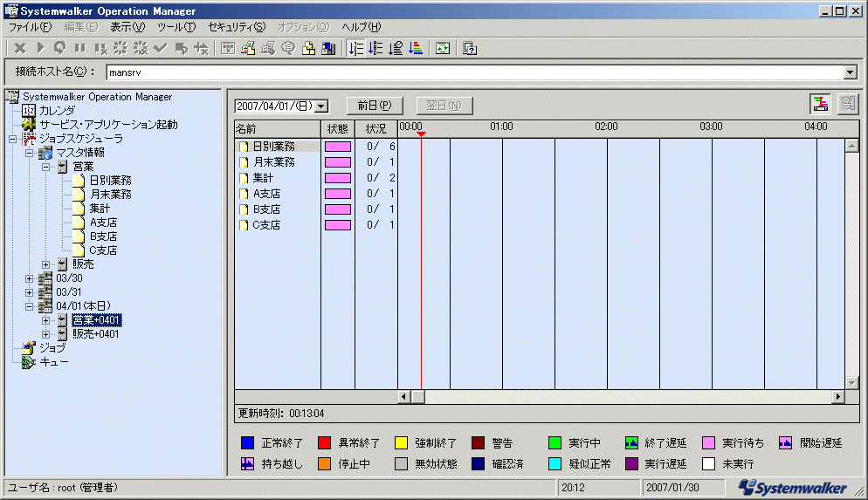Open the 接続ホスト名 dropdown arrow
Viewport: 868px width, 500px height.
click(851, 72)
